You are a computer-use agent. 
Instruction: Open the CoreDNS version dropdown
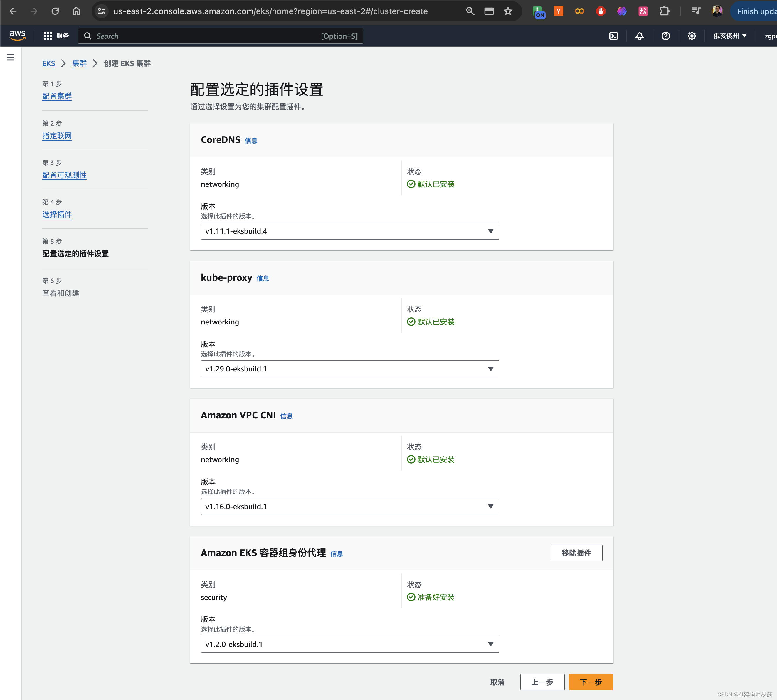pyautogui.click(x=350, y=231)
